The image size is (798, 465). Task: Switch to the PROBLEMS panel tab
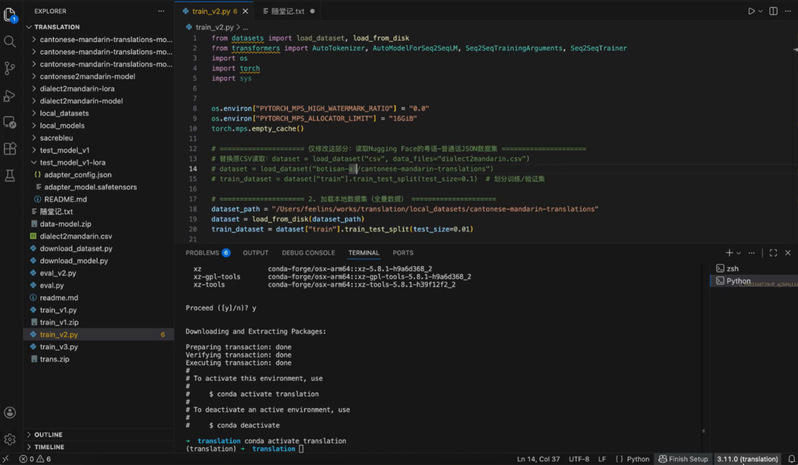coord(202,253)
